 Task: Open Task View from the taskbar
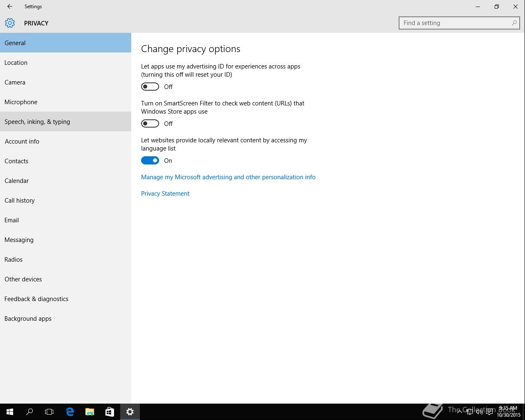[x=49, y=412]
